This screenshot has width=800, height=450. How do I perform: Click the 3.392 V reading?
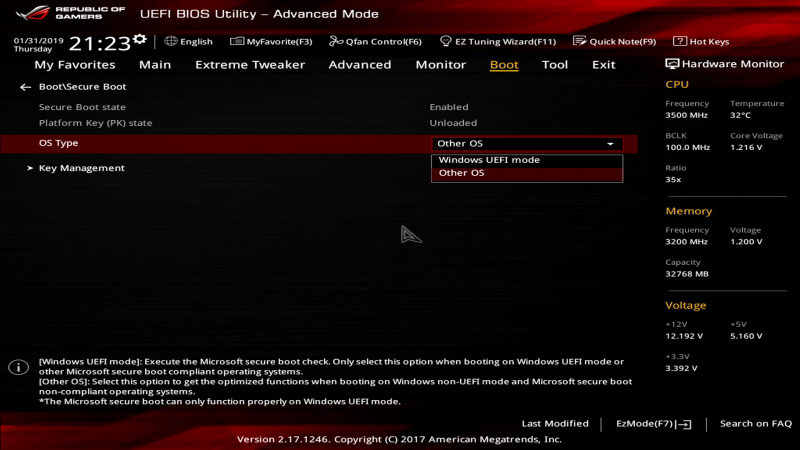point(681,368)
